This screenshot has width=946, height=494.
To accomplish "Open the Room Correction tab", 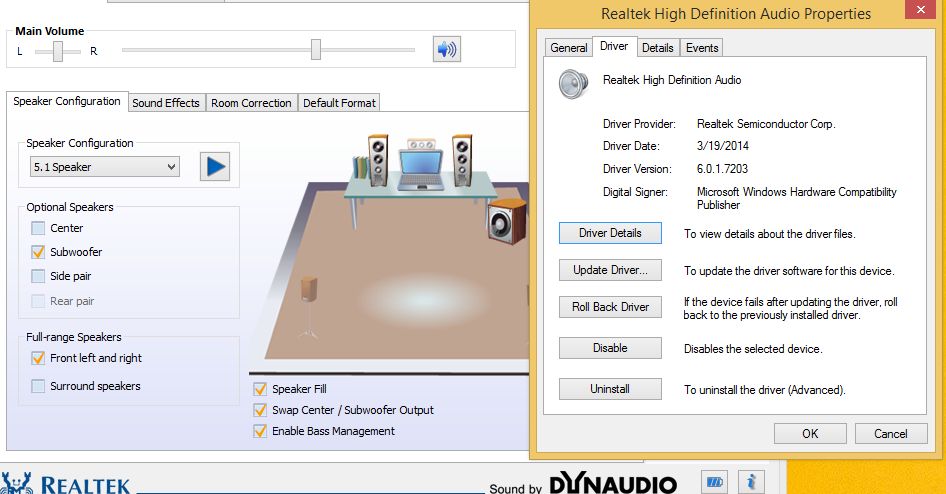I will [251, 103].
